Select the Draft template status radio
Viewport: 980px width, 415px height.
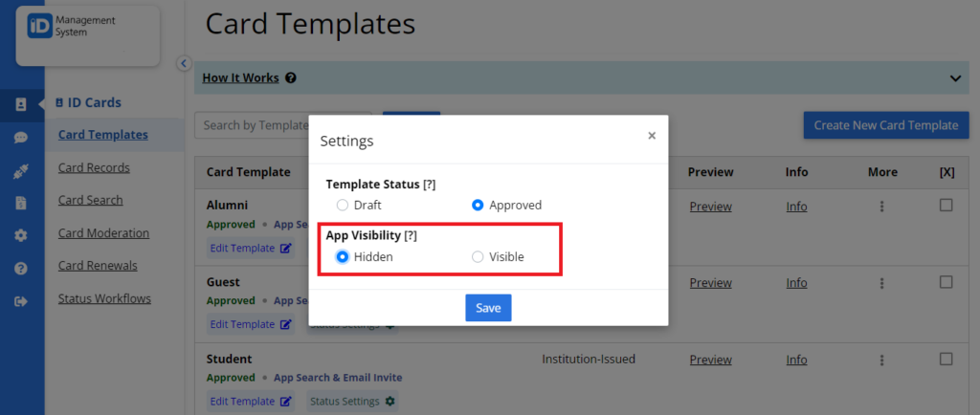point(342,206)
